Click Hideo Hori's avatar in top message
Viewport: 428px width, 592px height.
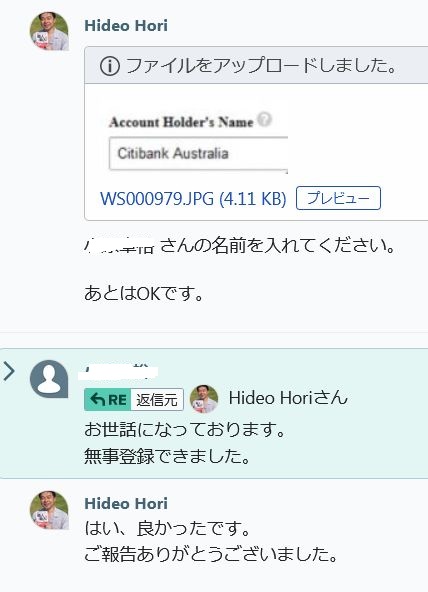(49, 31)
